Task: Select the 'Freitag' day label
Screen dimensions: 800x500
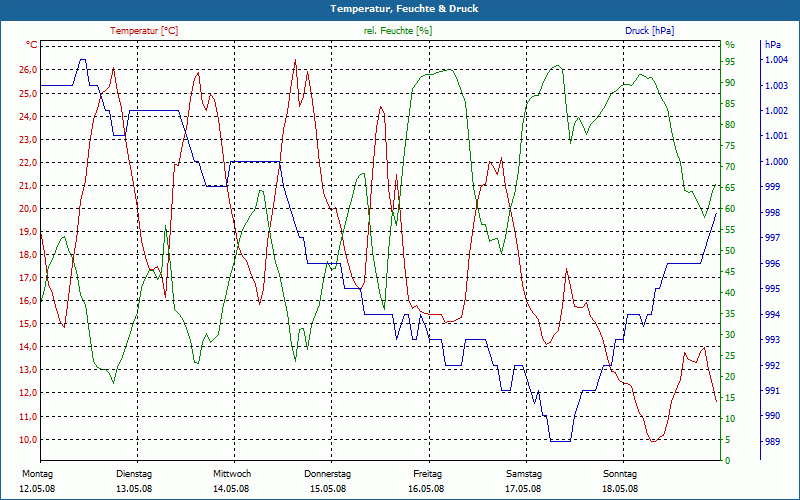Action: coord(428,474)
